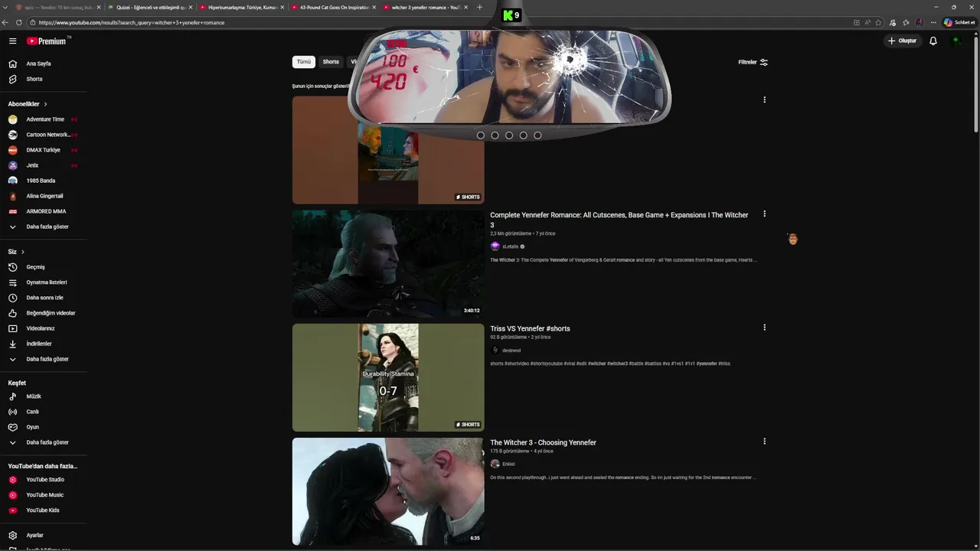Visit Enkiel channel
The width and height of the screenshot is (980, 551).
point(508,464)
